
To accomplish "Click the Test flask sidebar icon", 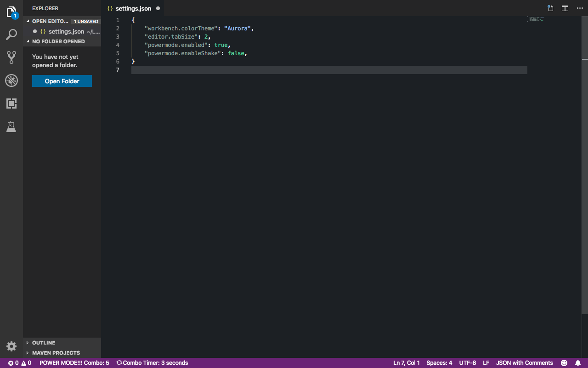I will [11, 126].
